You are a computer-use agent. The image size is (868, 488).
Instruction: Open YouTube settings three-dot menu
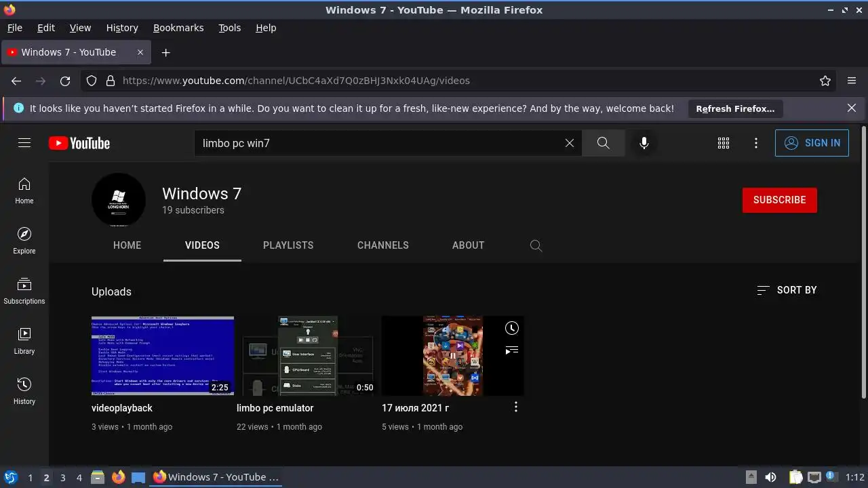[756, 143]
